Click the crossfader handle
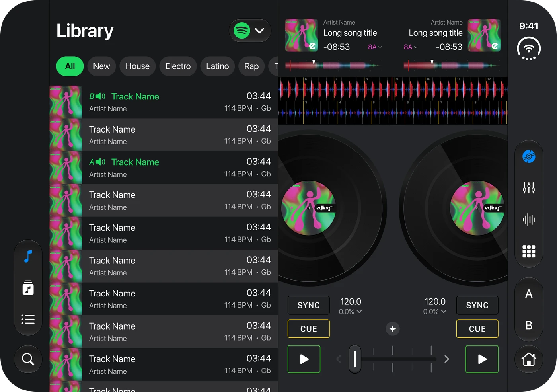This screenshot has height=392, width=557. 355,359
